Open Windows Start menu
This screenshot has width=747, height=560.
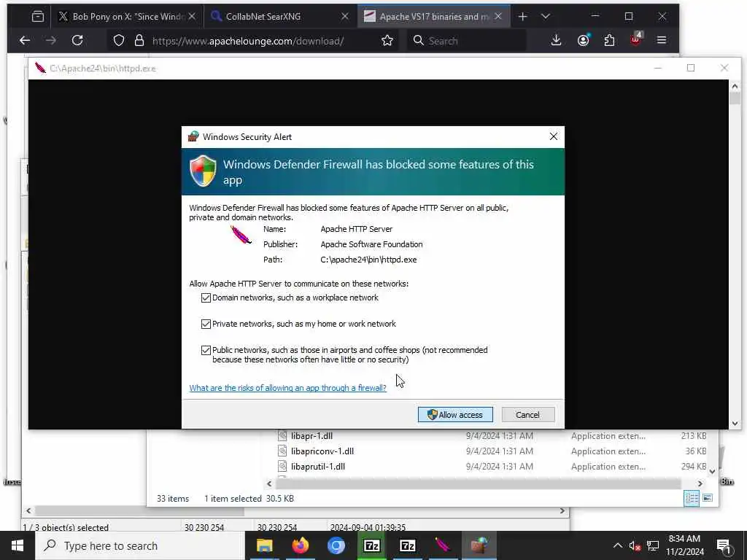coord(18,545)
